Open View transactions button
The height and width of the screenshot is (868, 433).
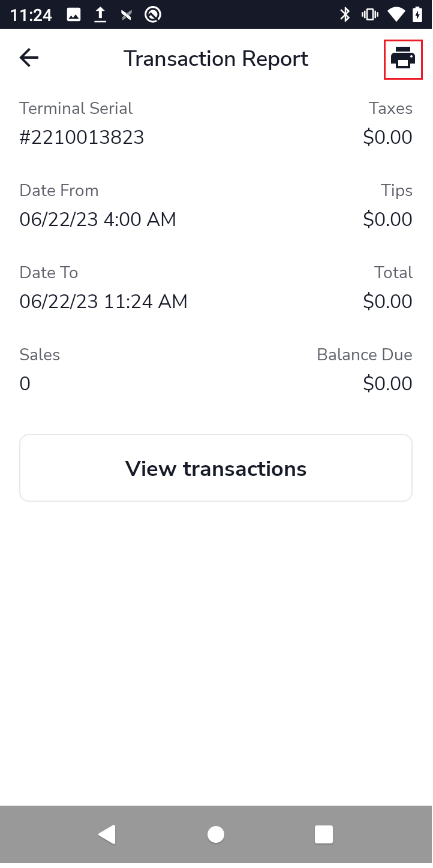pyautogui.click(x=216, y=468)
